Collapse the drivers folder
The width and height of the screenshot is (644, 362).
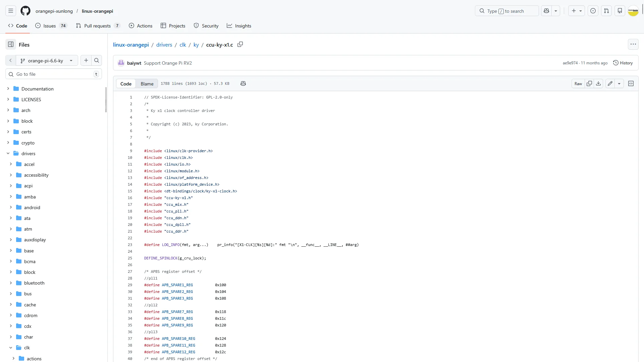tap(8, 154)
